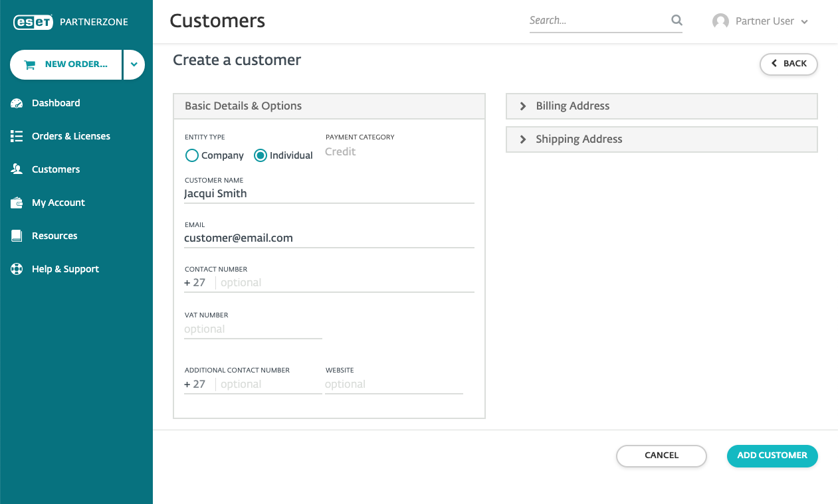Image resolution: width=838 pixels, height=504 pixels.
Task: Click the Resources book icon
Action: click(17, 236)
